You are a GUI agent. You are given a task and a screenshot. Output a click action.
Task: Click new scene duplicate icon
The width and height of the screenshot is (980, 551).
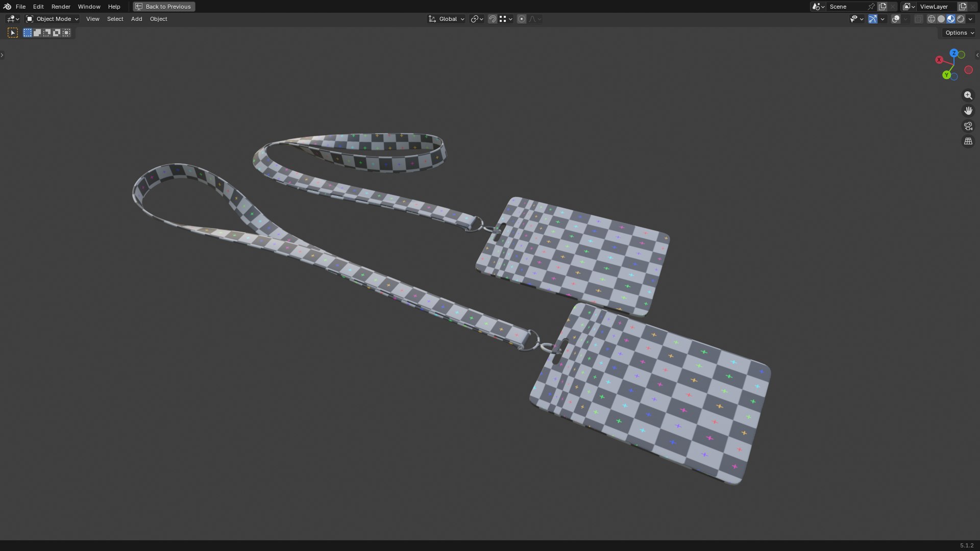tap(883, 7)
